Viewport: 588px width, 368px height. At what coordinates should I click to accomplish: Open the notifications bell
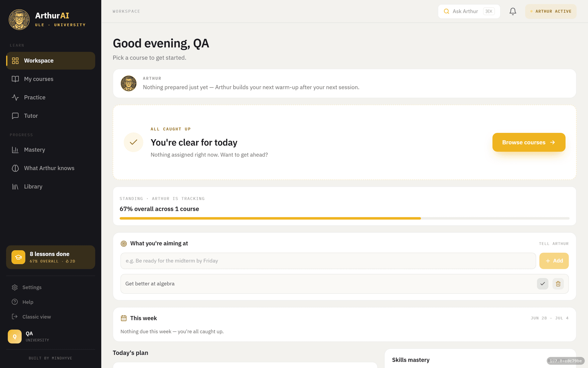coord(513,11)
